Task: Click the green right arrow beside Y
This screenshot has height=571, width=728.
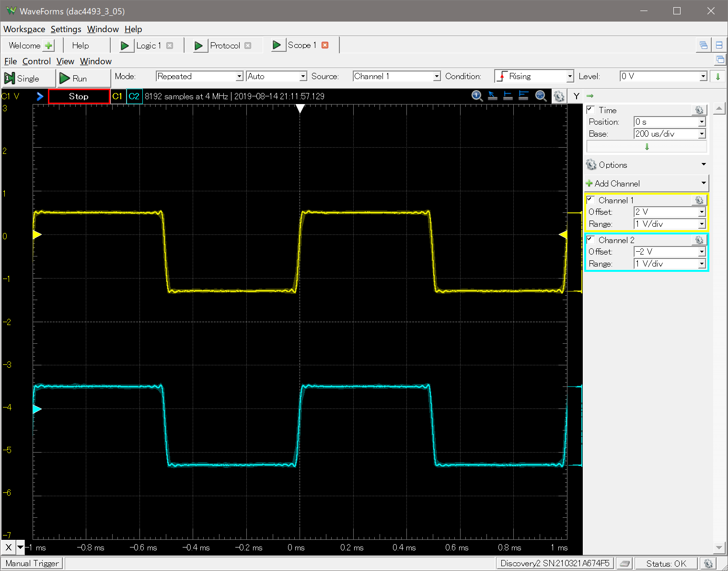Action: click(x=590, y=96)
